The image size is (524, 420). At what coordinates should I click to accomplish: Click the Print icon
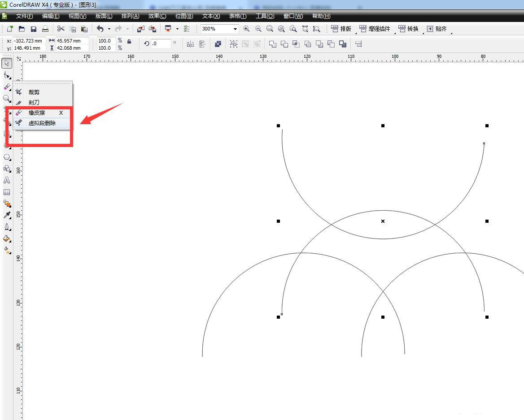pos(45,29)
